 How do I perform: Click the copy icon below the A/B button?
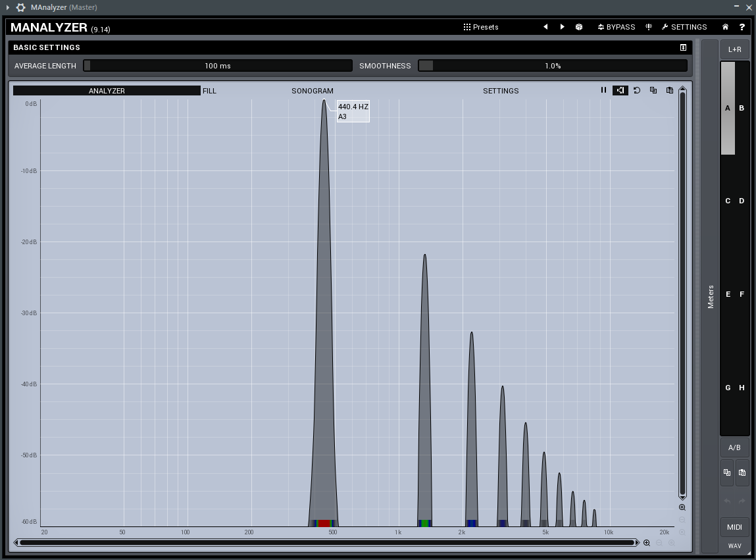click(726, 472)
